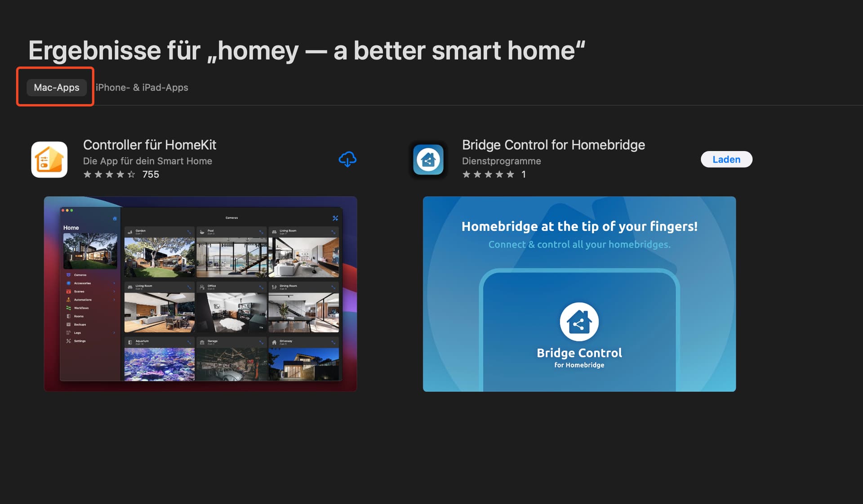Click the Bridge Control five-star rating
This screenshot has height=504, width=863.
(488, 174)
